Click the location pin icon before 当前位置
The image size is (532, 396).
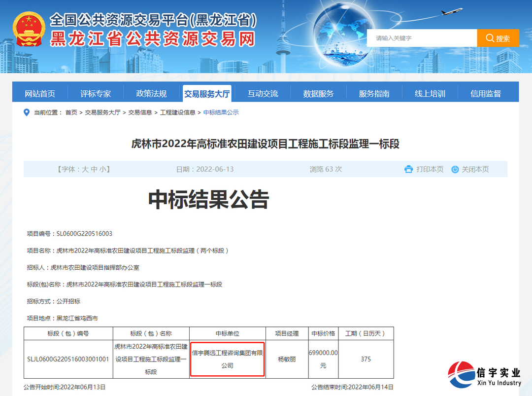pyautogui.click(x=26, y=112)
